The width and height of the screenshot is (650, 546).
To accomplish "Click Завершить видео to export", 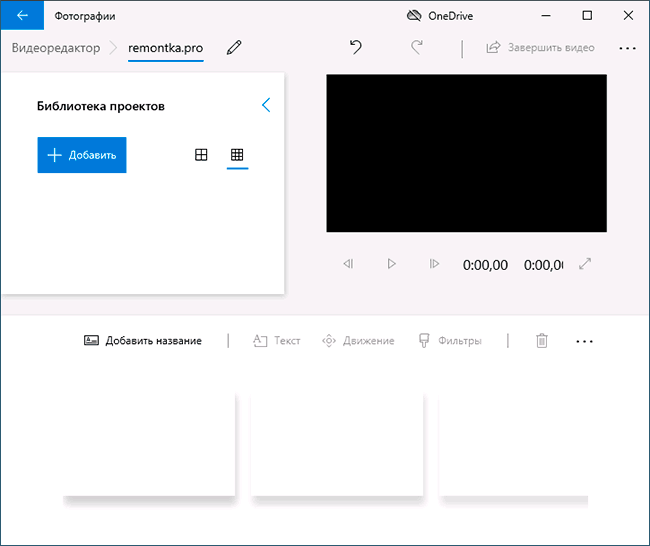I will (540, 48).
